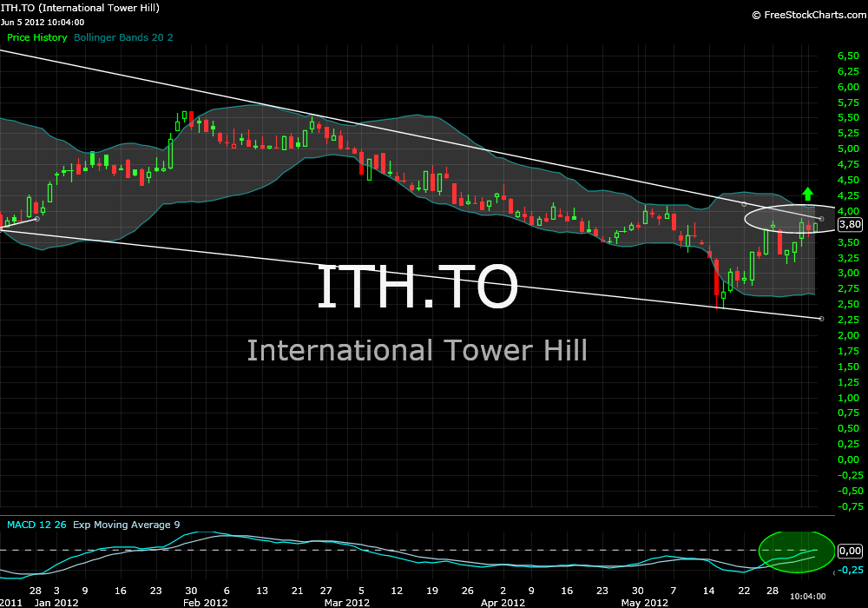Image resolution: width=868 pixels, height=608 pixels.
Task: Click the May 2012 month label
Action: (645, 603)
